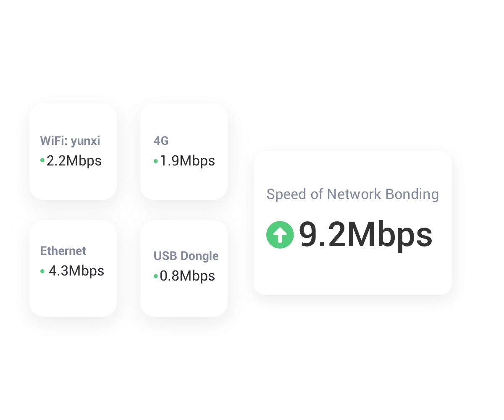This screenshot has width=504, height=420.
Task: Click the 4.3Mbps Ethernet speed value
Action: click(76, 271)
